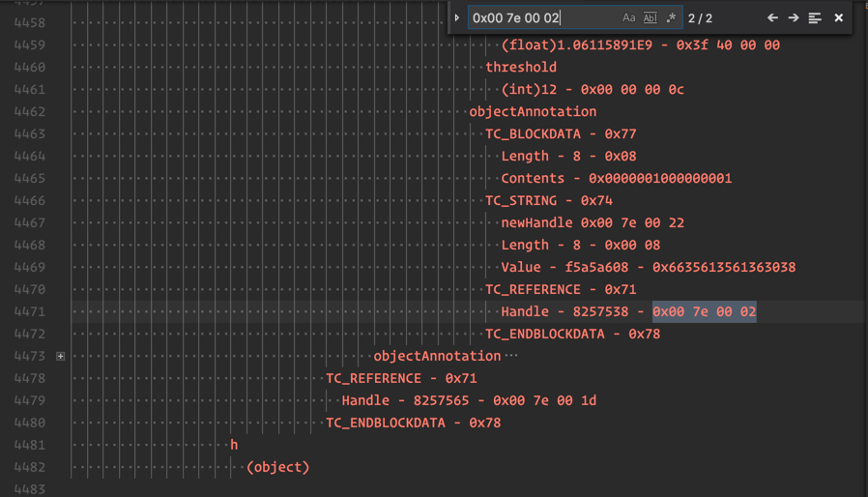
Task: Click TC_ENDBLOCKDATA - 0x78 on line 4480
Action: coord(413,423)
